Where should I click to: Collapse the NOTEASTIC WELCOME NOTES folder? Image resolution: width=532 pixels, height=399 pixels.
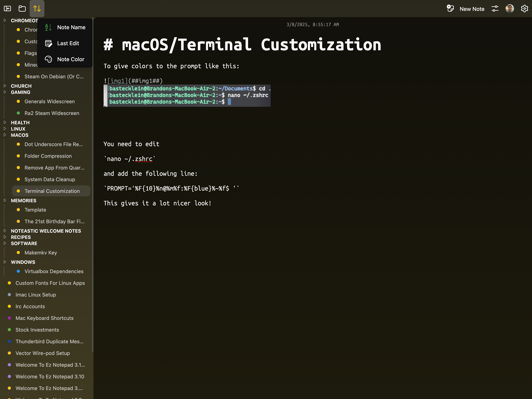(4, 230)
